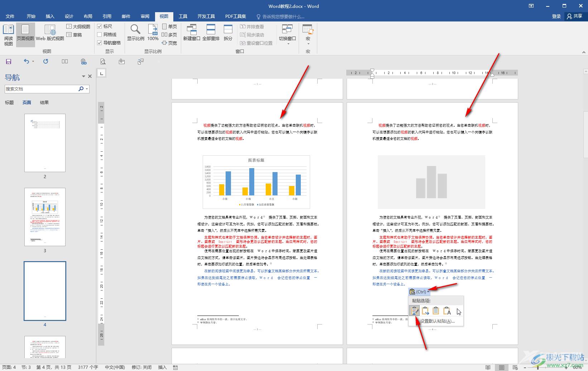The width and height of the screenshot is (588, 371).
Task: Switch navigation to Headings tab (标题)
Action: (x=9, y=103)
